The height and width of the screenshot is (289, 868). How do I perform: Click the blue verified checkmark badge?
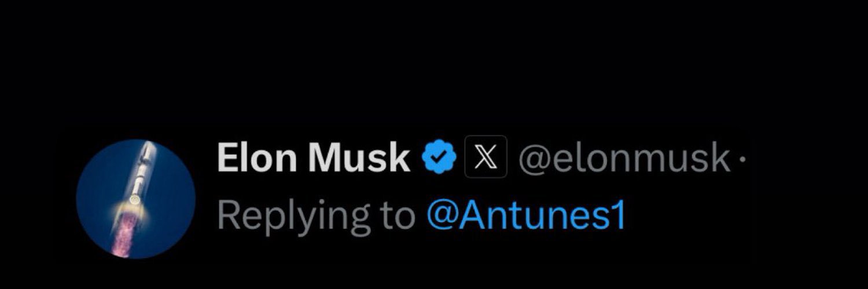pyautogui.click(x=439, y=156)
